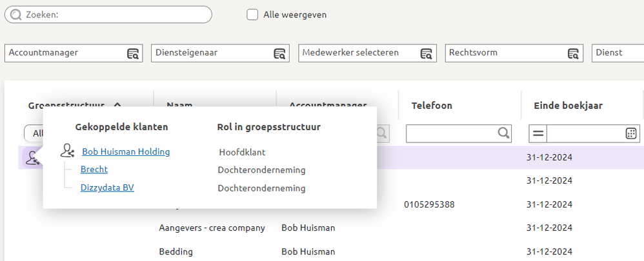Click the Telefoon filter input field
This screenshot has width=644, height=261.
[450, 133]
